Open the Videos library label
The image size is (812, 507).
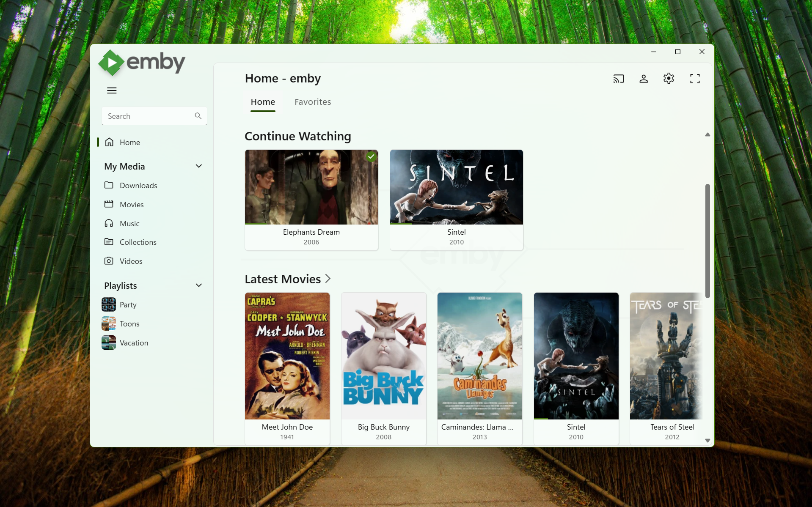click(131, 261)
